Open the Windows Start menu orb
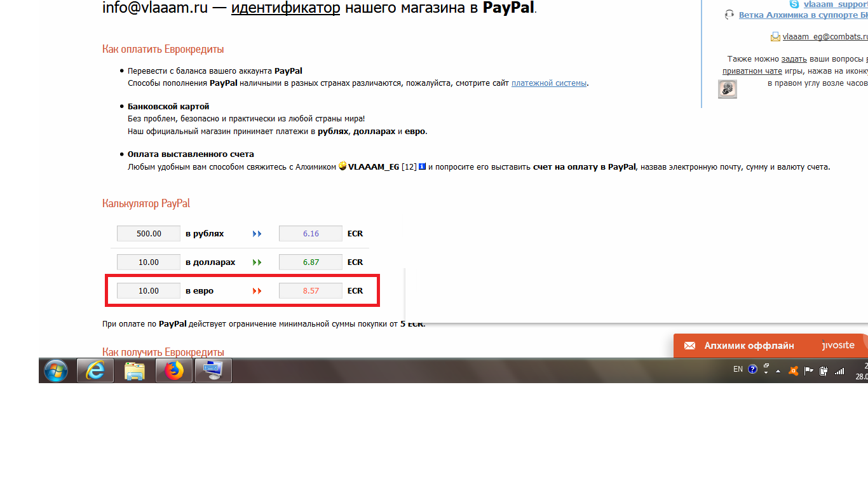This screenshot has height=488, width=868. pyautogui.click(x=56, y=370)
